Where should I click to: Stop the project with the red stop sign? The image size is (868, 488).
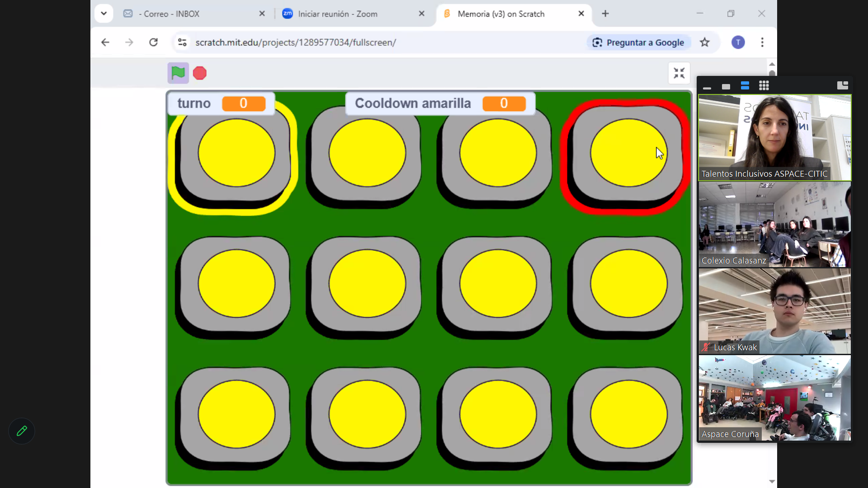(200, 73)
